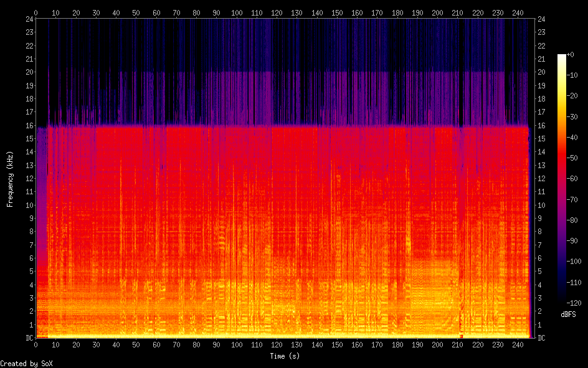
Task: Click the 8 kHz label on right axis
Action: pyautogui.click(x=539, y=232)
